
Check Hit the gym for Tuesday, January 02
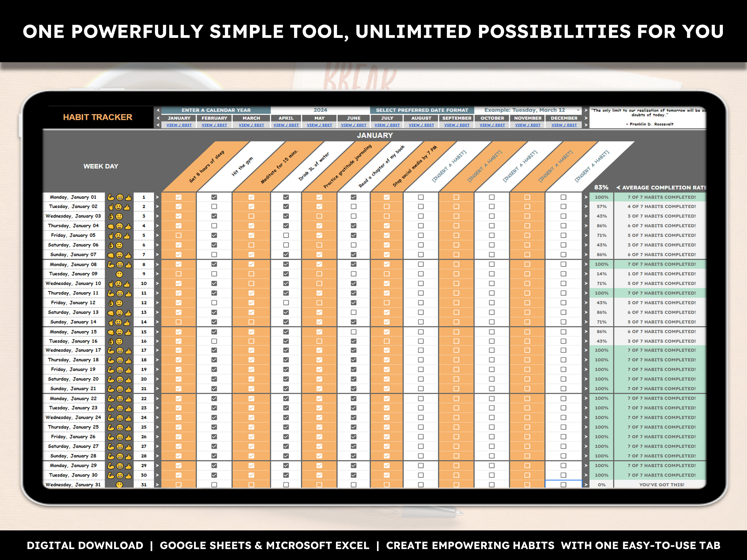[214, 207]
